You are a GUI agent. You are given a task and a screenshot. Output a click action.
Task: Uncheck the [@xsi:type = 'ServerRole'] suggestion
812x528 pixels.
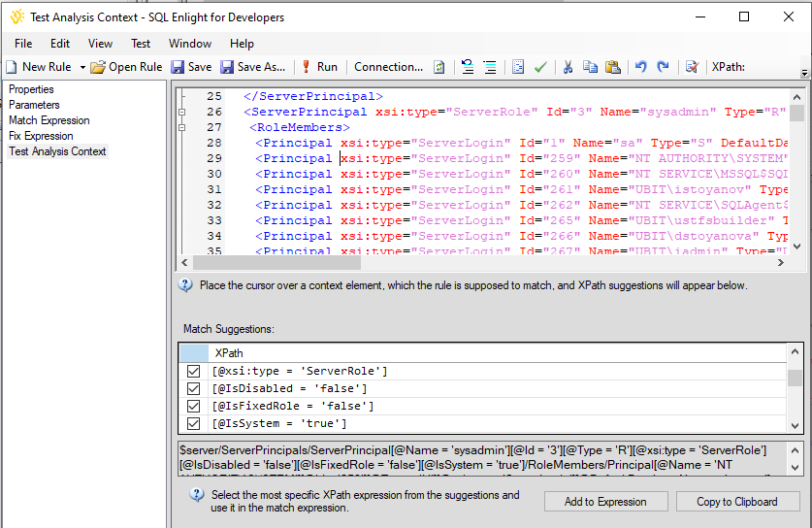tap(194, 371)
